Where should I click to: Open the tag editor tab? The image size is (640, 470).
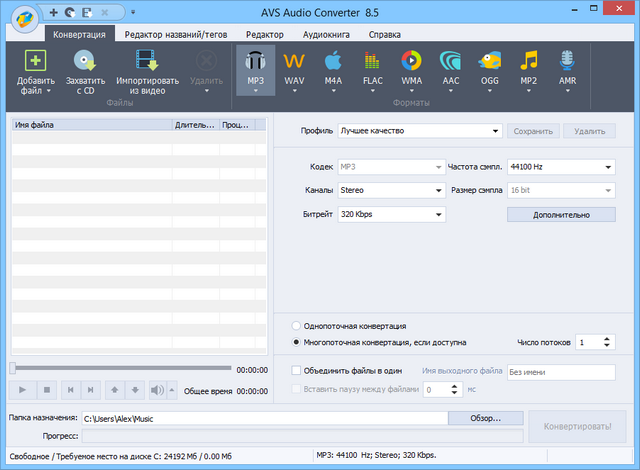176,34
